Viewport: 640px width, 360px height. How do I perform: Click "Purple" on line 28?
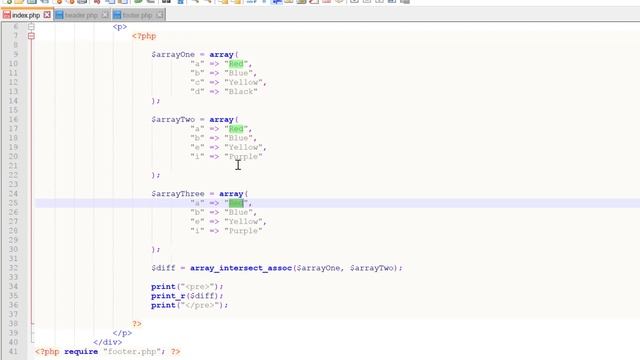click(243, 231)
